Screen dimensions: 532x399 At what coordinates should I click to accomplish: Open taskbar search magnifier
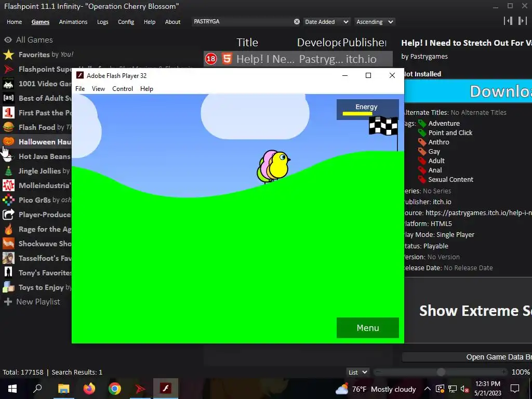point(37,388)
